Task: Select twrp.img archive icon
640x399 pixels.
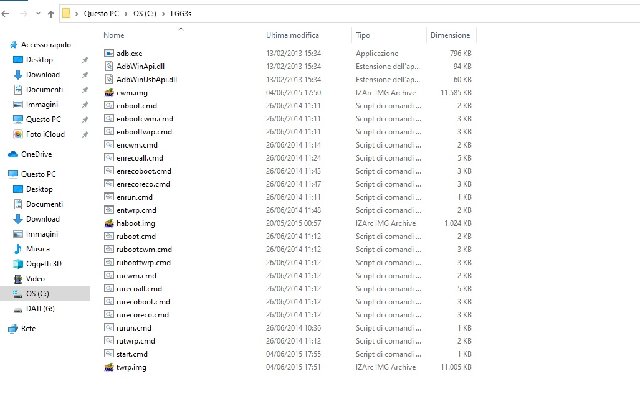Action: pos(109,367)
